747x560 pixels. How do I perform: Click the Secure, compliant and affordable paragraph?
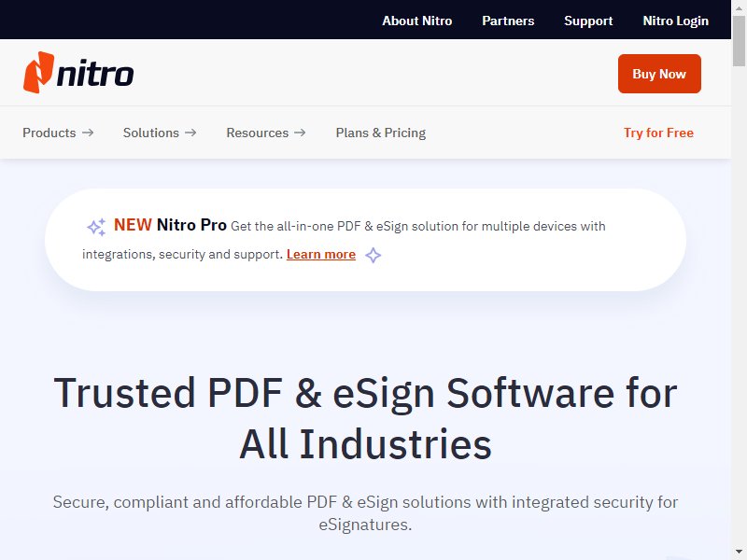[x=365, y=512]
